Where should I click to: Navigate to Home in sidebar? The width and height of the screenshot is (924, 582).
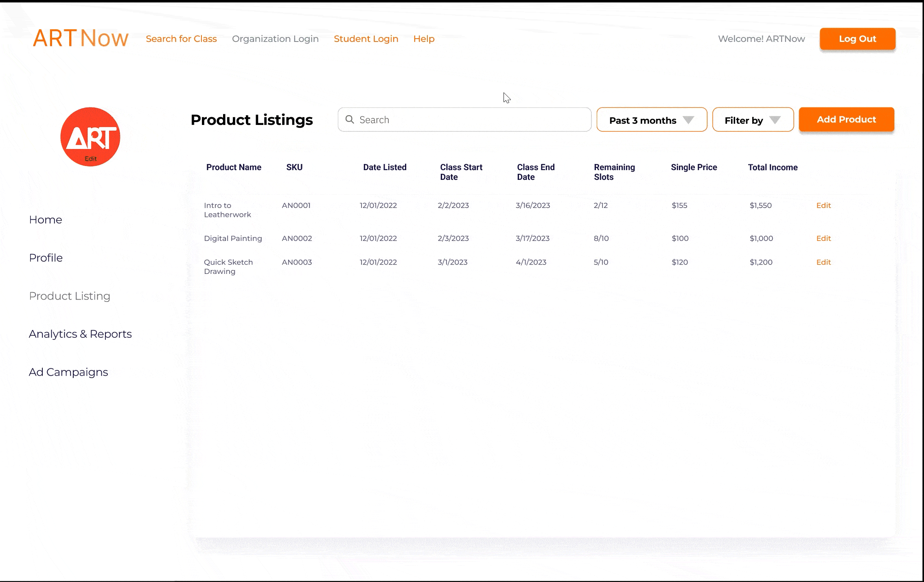point(46,220)
